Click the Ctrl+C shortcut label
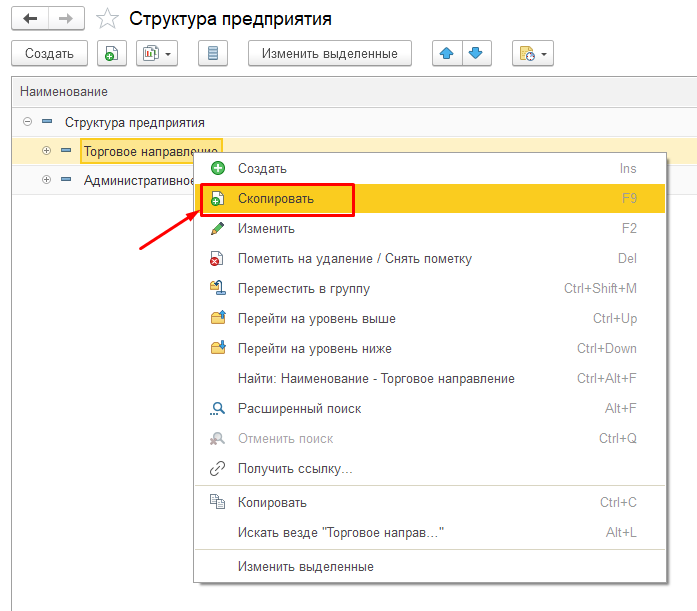The height and width of the screenshot is (611, 697). pos(618,503)
